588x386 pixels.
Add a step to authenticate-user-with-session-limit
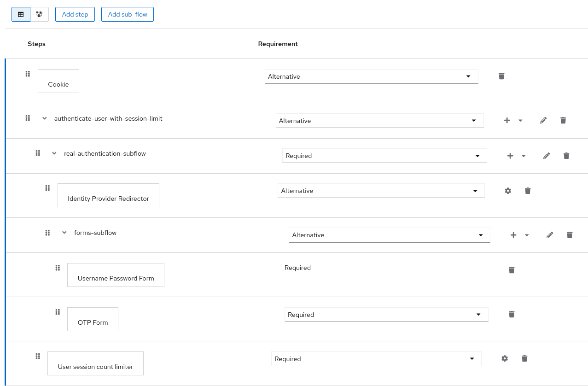[x=507, y=120]
